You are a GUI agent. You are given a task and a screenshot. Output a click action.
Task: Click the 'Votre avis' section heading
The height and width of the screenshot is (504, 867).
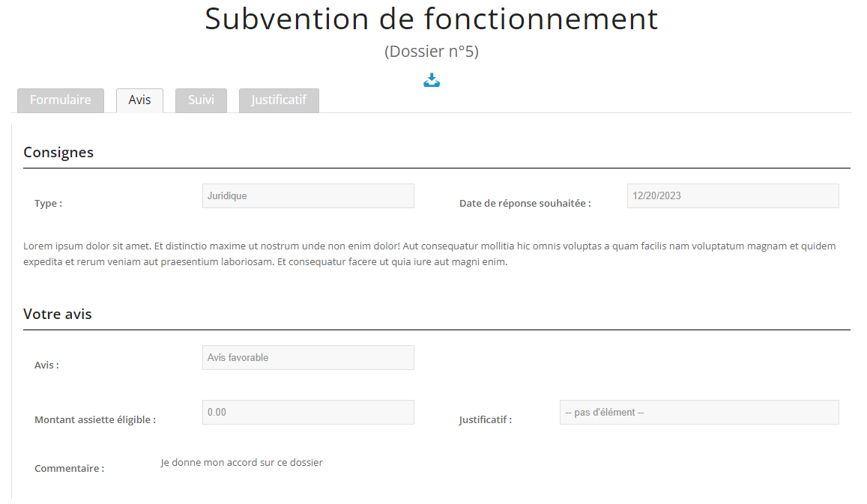(x=58, y=314)
